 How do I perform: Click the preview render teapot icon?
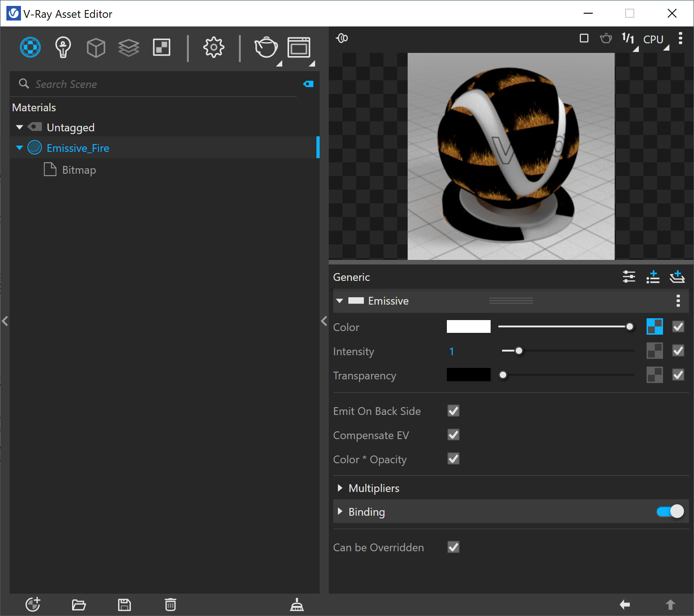tap(606, 38)
